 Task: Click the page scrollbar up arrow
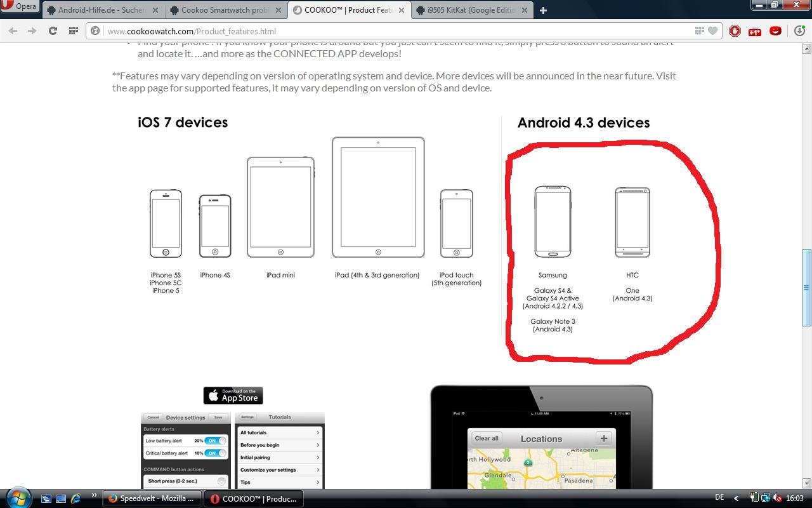point(807,48)
